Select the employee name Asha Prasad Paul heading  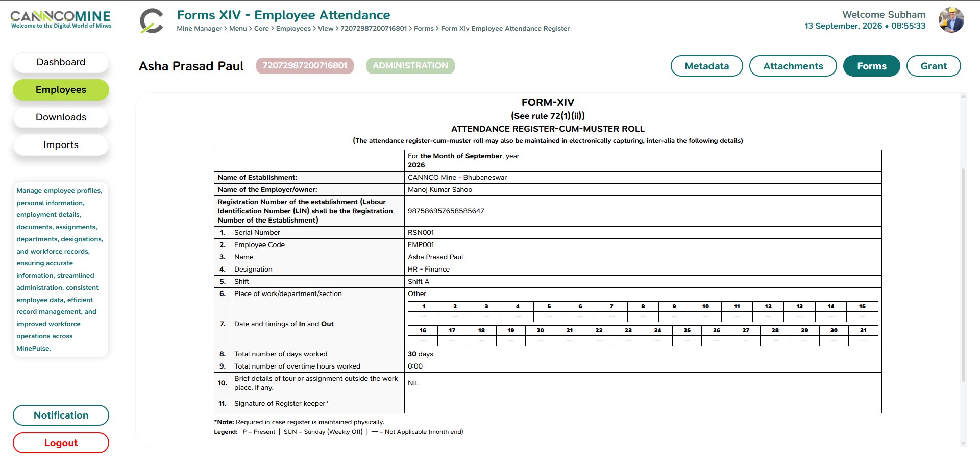[191, 66]
